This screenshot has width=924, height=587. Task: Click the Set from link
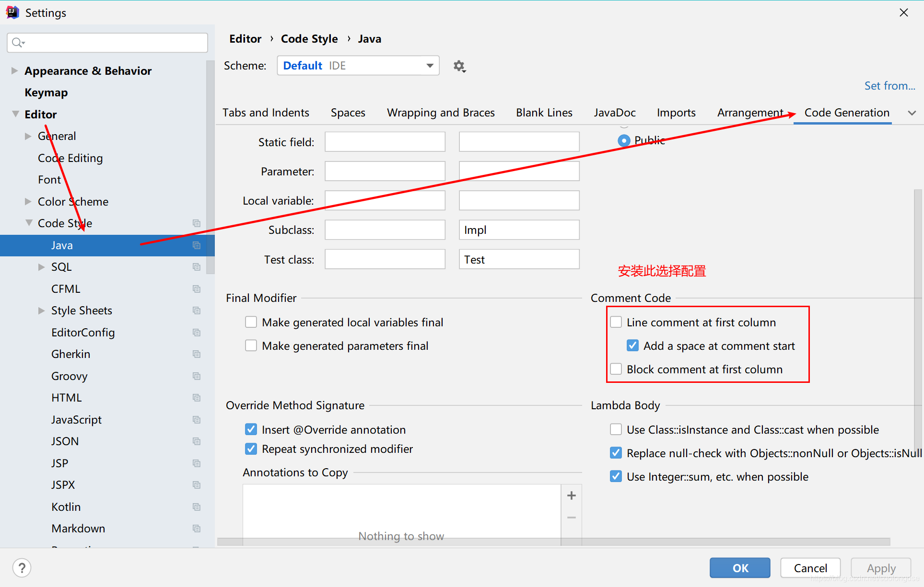[889, 84]
